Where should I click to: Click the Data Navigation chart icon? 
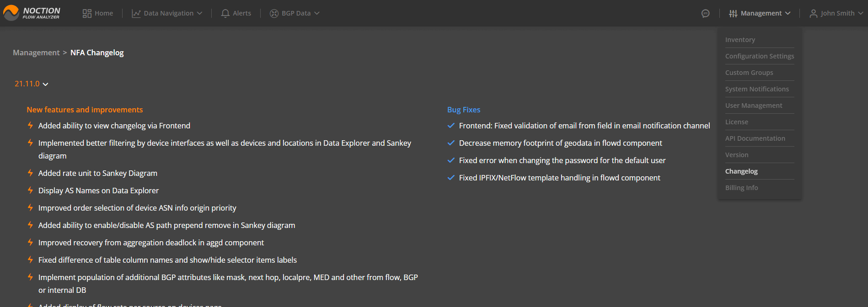pos(136,13)
